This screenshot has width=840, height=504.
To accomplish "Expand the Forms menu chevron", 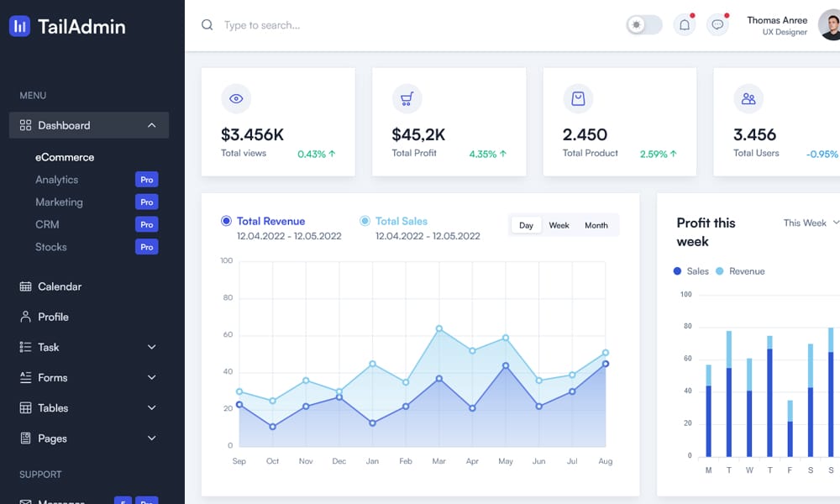I will pyautogui.click(x=151, y=378).
